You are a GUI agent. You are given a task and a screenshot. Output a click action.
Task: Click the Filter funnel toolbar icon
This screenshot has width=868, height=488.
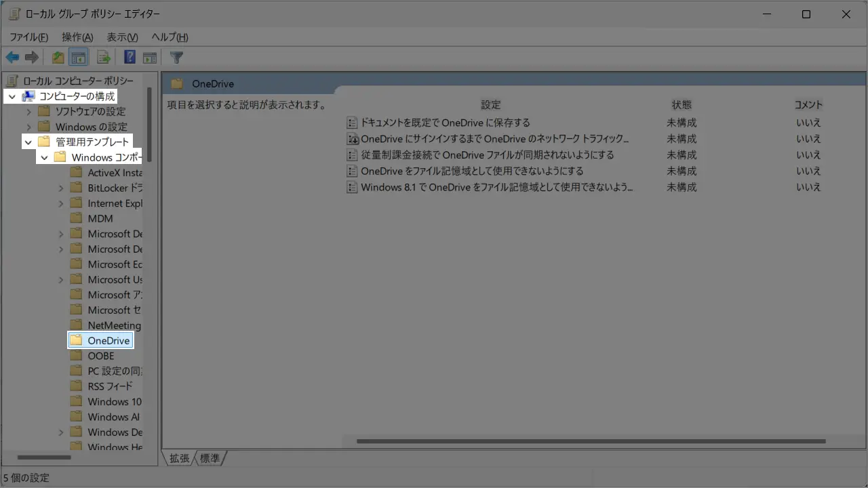point(176,58)
